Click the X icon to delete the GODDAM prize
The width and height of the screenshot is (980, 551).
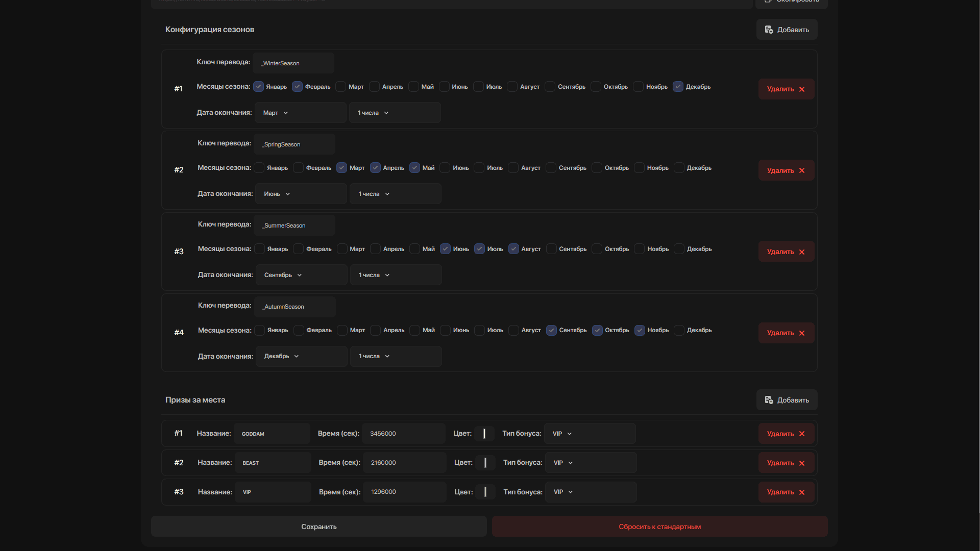tap(802, 434)
